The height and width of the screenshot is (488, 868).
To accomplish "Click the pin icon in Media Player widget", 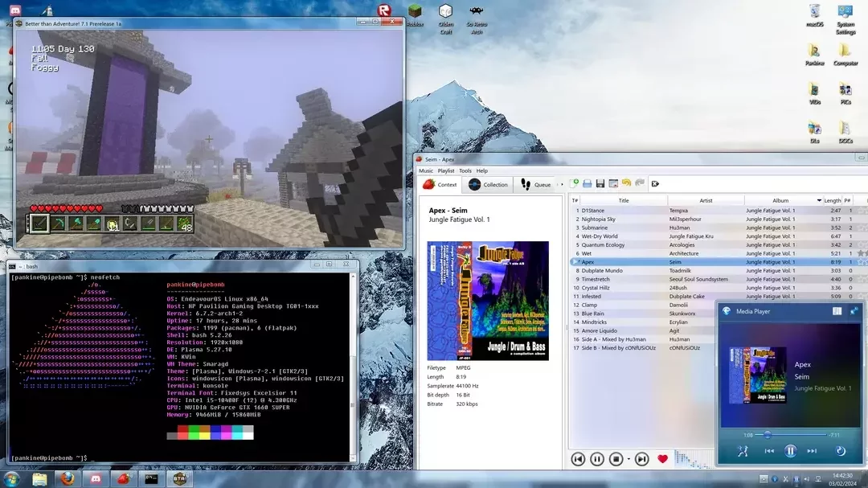I will coord(854,311).
